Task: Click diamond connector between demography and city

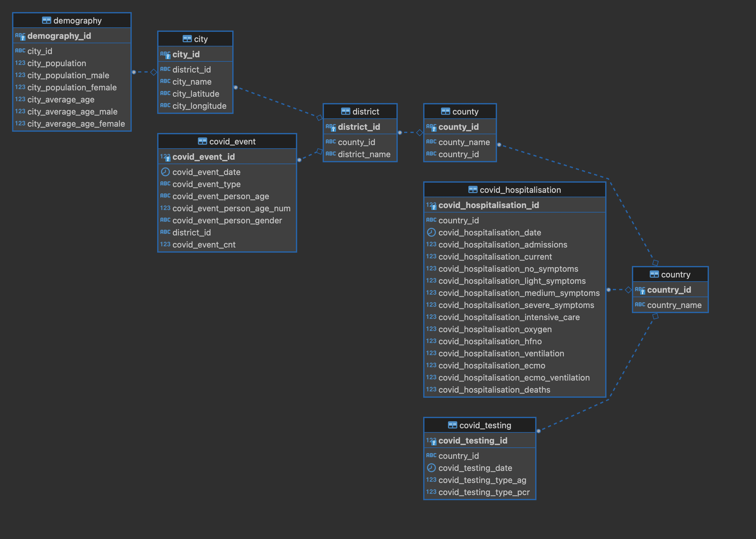Action: point(154,72)
